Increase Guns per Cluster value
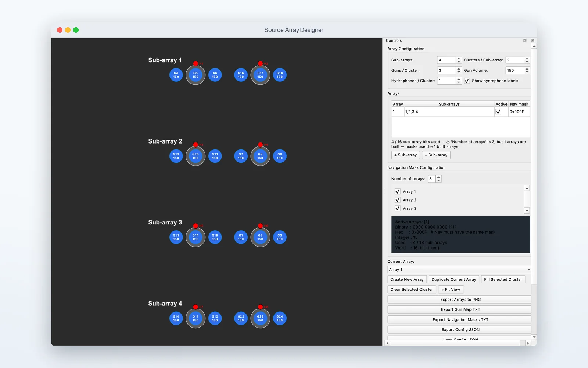Screen dimensions: 588x368 [x=459, y=68]
